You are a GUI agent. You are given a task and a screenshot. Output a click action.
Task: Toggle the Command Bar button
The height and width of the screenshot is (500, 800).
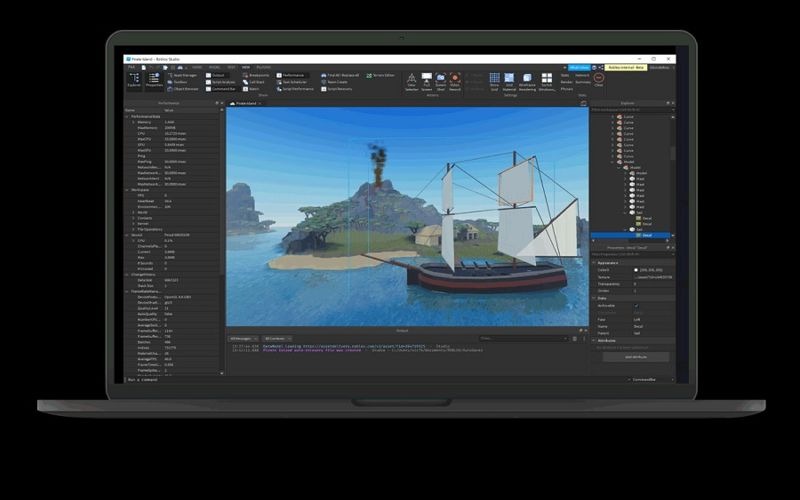[x=220, y=89]
